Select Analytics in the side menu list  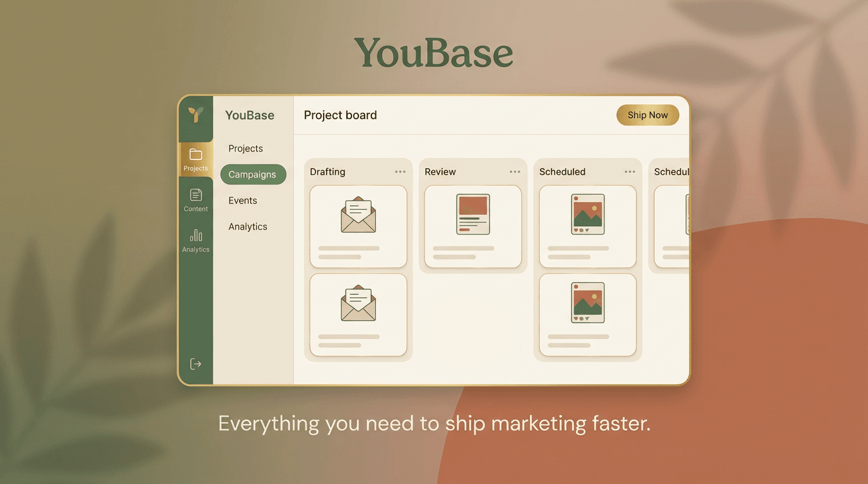pyautogui.click(x=248, y=226)
